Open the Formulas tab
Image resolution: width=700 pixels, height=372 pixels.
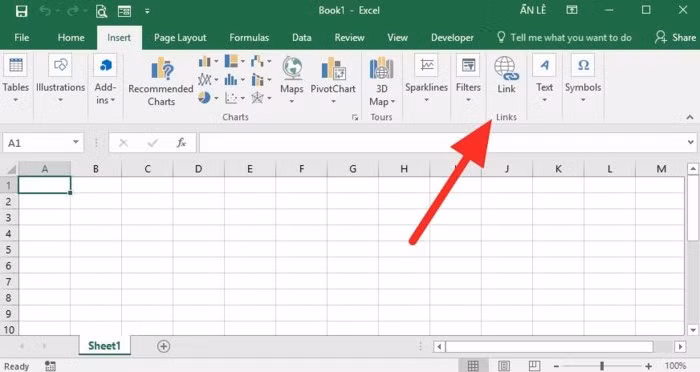click(249, 38)
